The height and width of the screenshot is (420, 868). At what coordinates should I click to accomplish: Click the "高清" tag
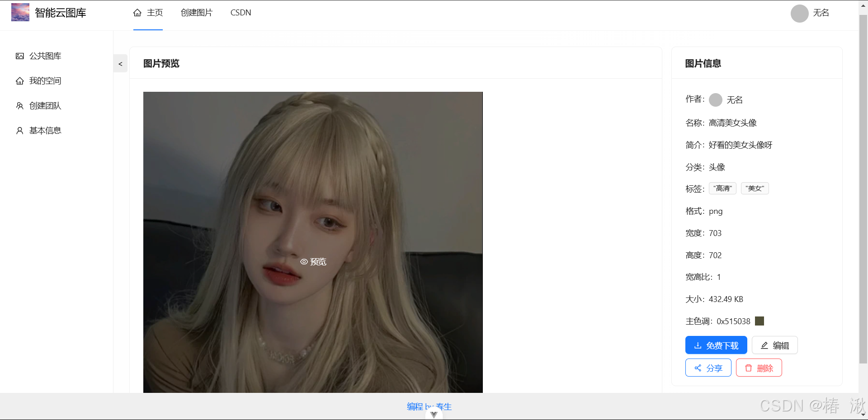(722, 189)
